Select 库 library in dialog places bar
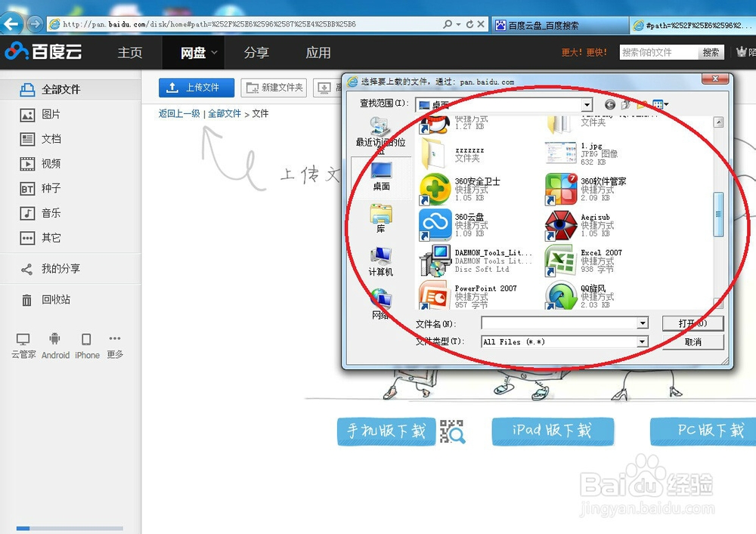 (381, 219)
